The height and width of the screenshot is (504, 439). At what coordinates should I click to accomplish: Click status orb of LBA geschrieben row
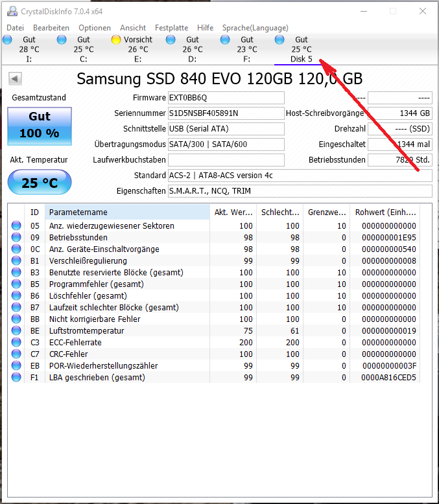16,377
